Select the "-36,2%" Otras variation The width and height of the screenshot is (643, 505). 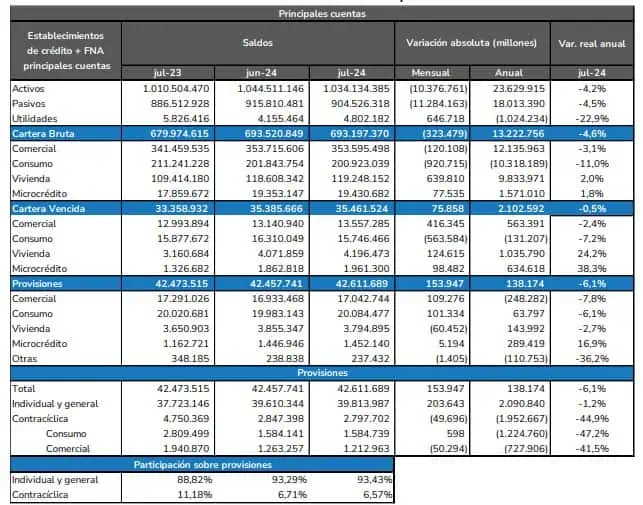tap(592, 359)
